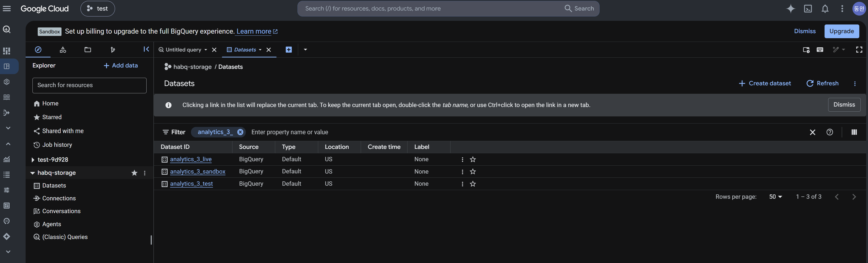Open the analytics_3_sandbox dataset link
Image resolution: width=868 pixels, height=263 pixels.
198,172
